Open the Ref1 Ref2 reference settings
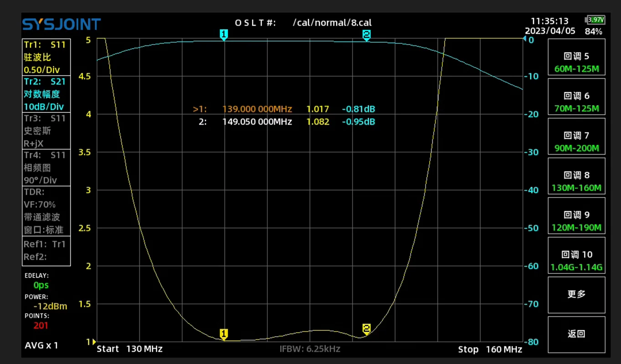Screen dimensions: 621x364 pos(46,251)
